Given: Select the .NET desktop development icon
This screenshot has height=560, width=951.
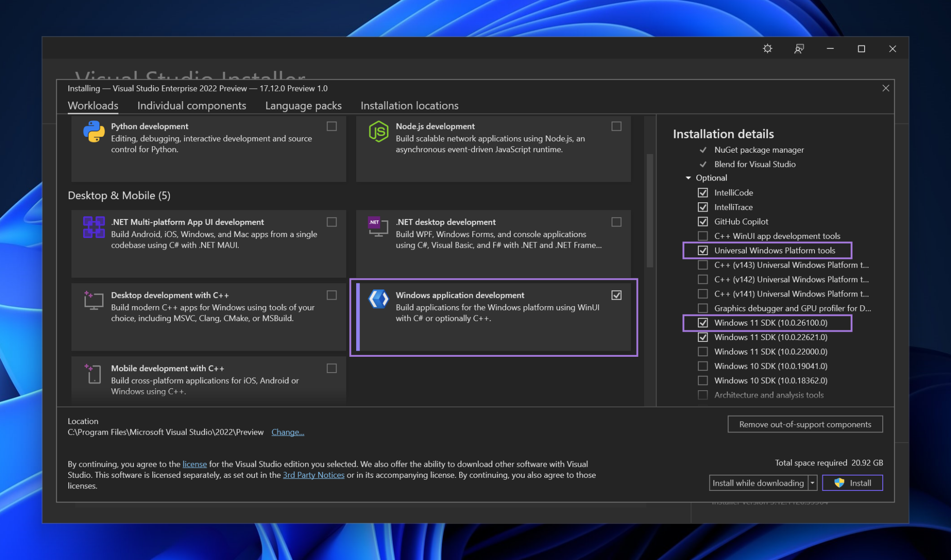Looking at the screenshot, I should coord(379,227).
